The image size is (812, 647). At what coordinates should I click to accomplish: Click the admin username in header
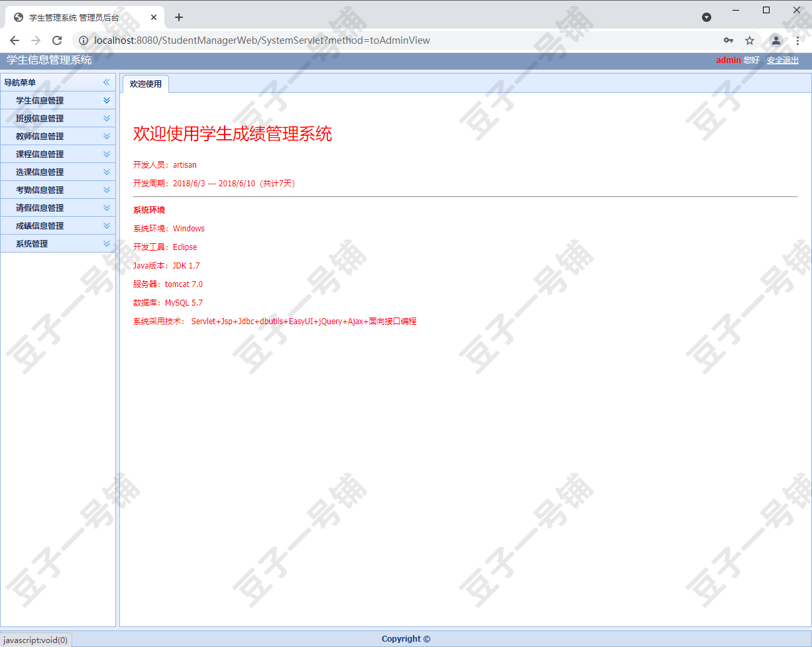click(x=728, y=60)
